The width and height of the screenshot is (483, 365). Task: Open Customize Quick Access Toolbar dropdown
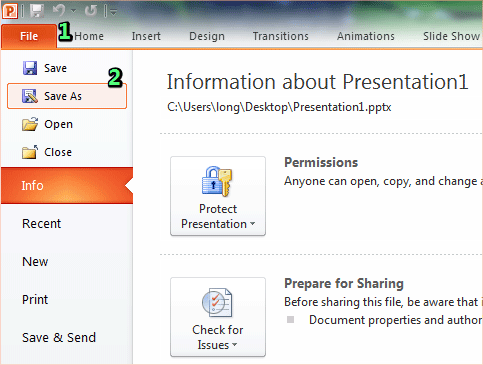pos(114,12)
